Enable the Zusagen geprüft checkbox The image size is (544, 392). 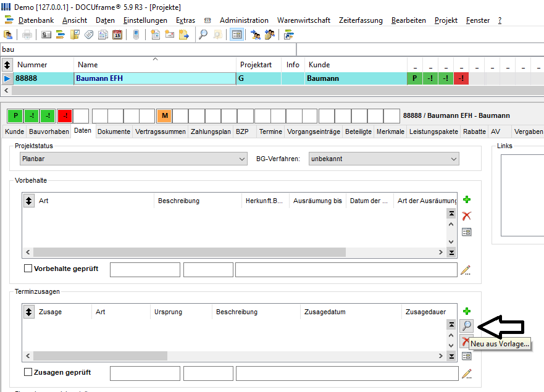click(28, 372)
